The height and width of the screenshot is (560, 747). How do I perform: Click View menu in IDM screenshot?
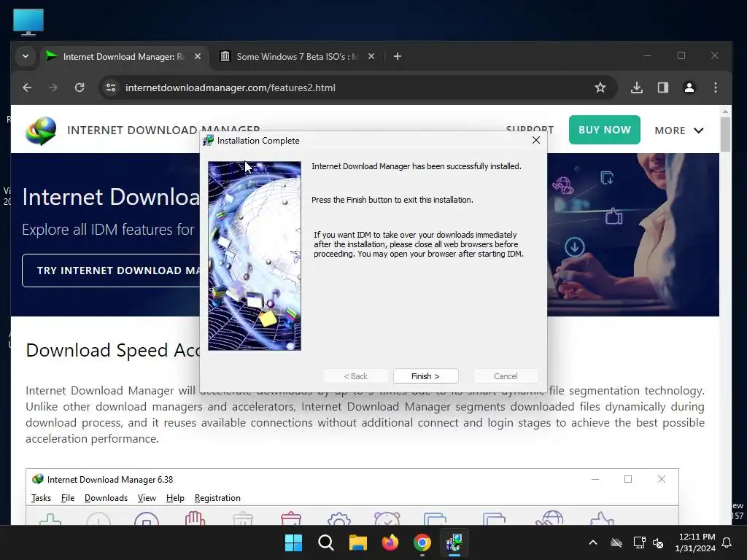coord(147,497)
